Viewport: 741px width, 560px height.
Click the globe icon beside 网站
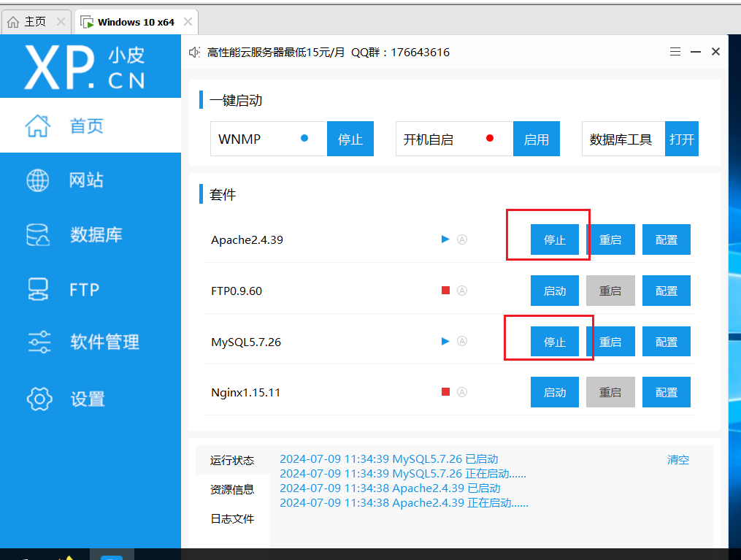tap(38, 180)
